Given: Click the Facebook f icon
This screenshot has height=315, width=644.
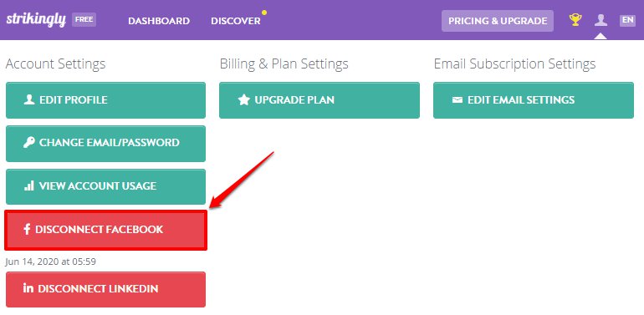Looking at the screenshot, I should 27,229.
